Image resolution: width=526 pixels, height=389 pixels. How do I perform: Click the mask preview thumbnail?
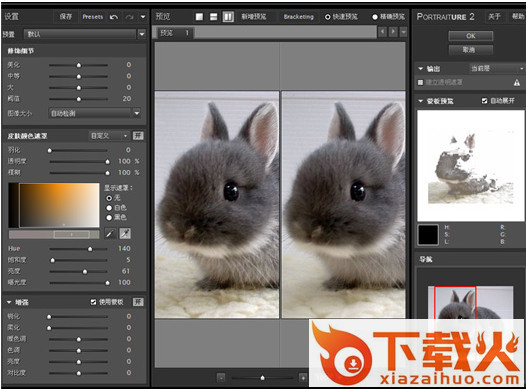click(x=471, y=166)
